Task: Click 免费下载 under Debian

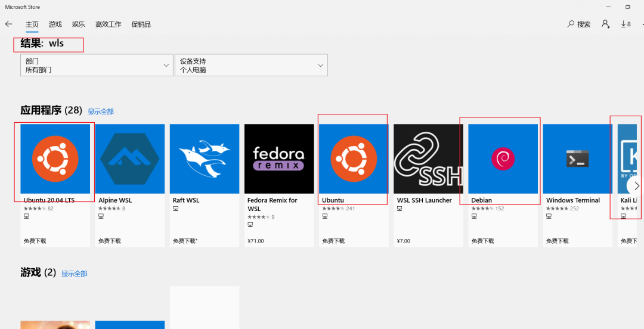Action: pos(482,241)
